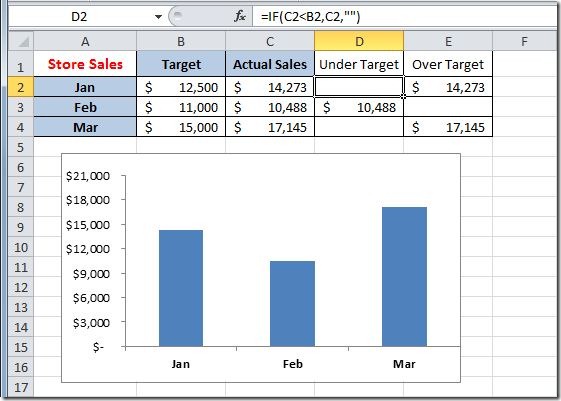561x401 pixels.
Task: Click Jan actual sales 14,273 in column C
Action: point(270,87)
